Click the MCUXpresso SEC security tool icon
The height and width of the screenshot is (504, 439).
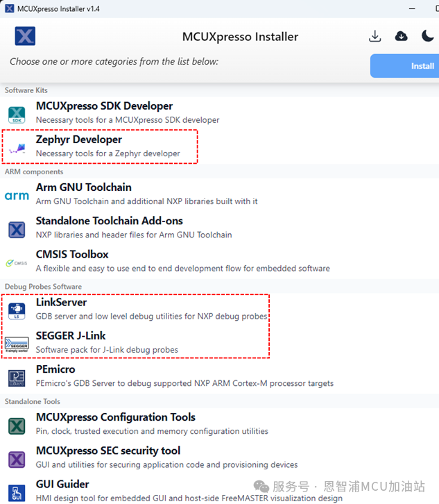pos(17,460)
